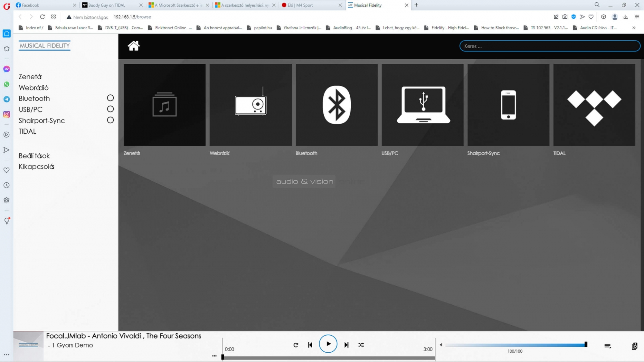Toggle repeat mode in the player
Viewport: 644px width, 362px height.
pyautogui.click(x=296, y=345)
